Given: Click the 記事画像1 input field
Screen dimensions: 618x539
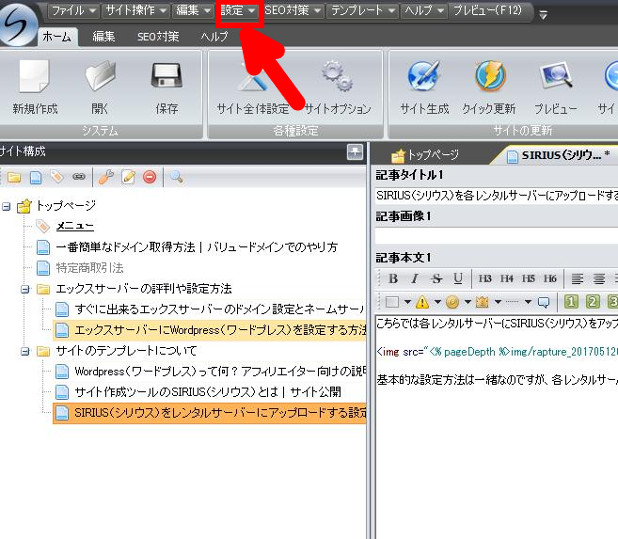Looking at the screenshot, I should coord(496,236).
